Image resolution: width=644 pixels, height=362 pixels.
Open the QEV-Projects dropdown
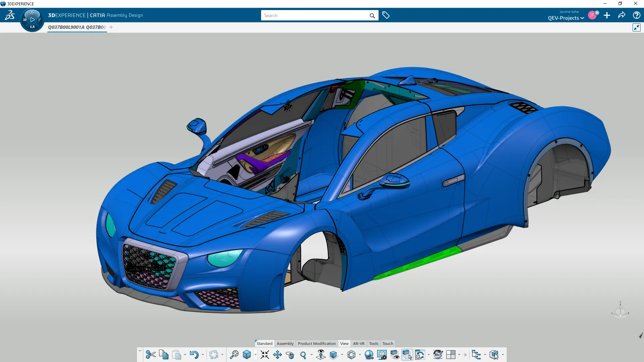click(565, 18)
